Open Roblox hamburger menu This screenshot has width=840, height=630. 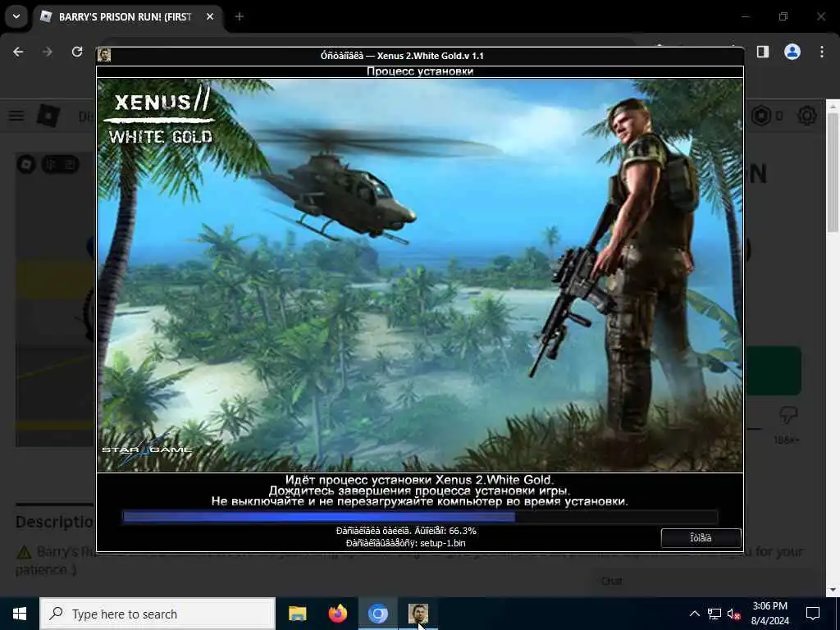16,116
